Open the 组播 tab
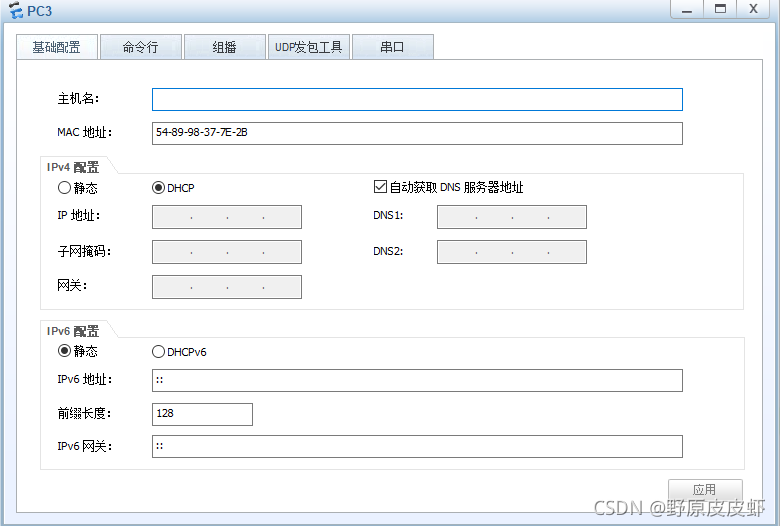Viewport: 780px width, 526px height. 224,47
